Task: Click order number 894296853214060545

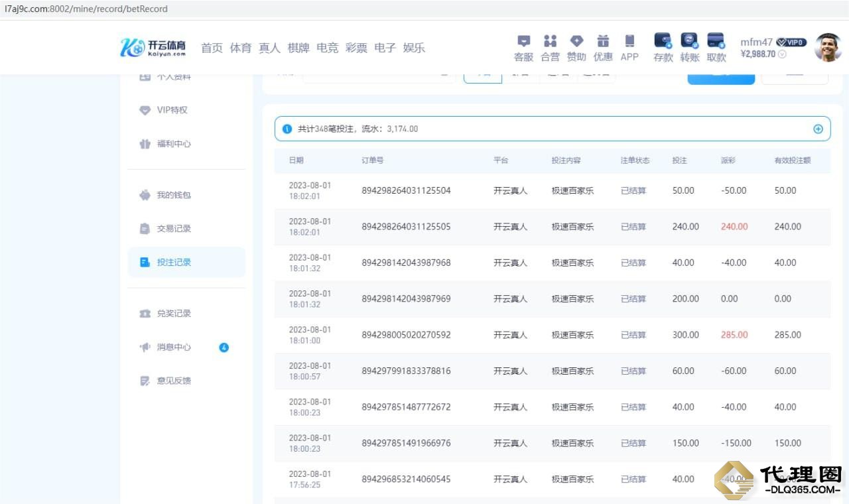Action: 406,479
